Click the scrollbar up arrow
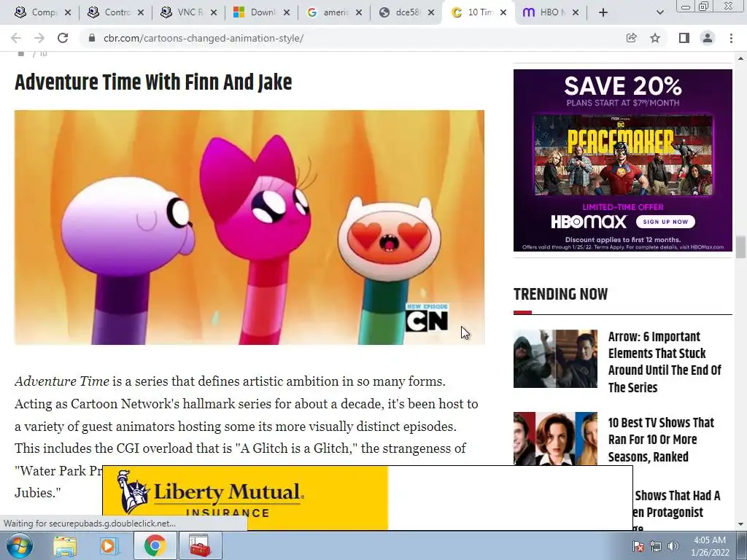The image size is (747, 560). pos(740,58)
